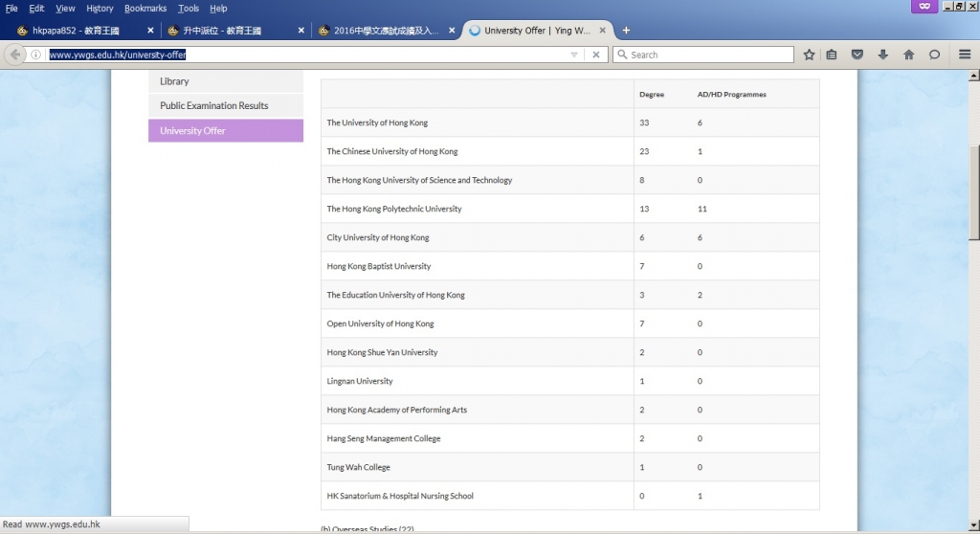Screen dimensions: 980x534
Task: Bookmark this page with star icon
Action: tap(809, 55)
